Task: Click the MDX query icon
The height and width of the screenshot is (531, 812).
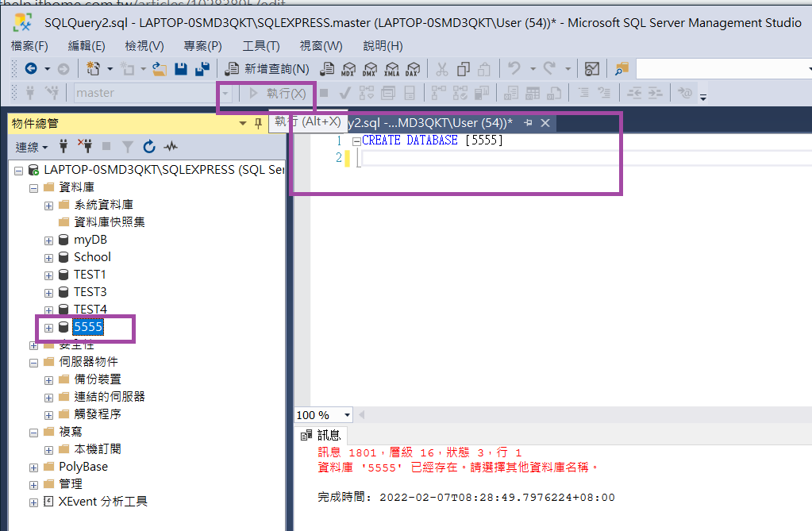Action: [349, 69]
